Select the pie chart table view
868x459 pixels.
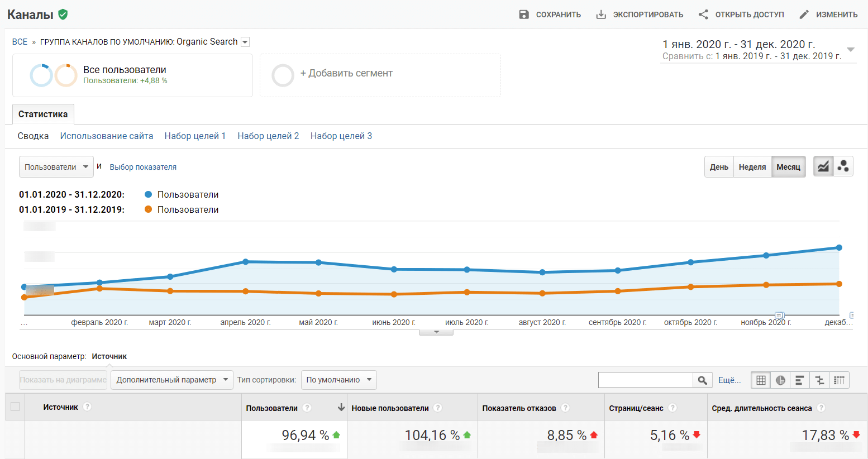780,380
